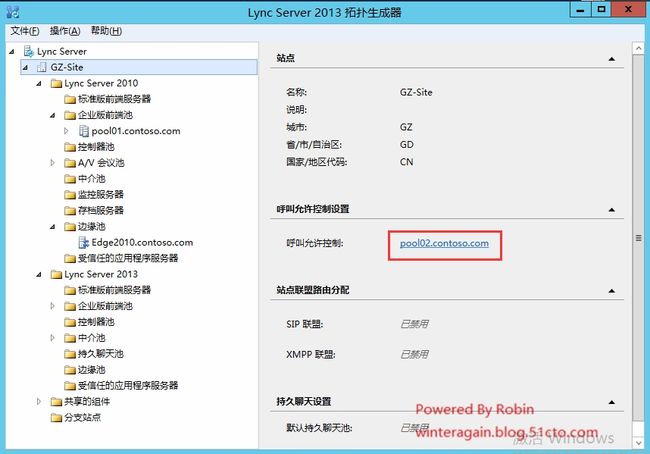Maximize the Topology Builder window
Screen dimensions: 650x454
click(x=601, y=10)
